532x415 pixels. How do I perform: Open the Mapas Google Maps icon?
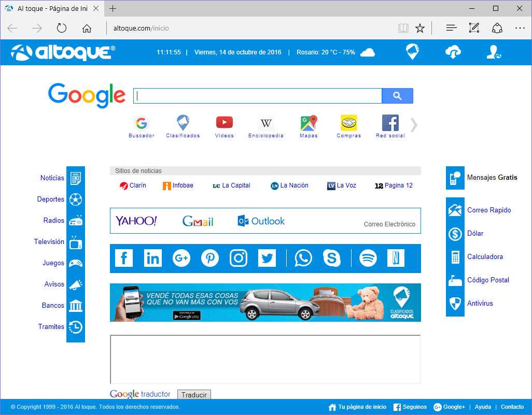309,123
